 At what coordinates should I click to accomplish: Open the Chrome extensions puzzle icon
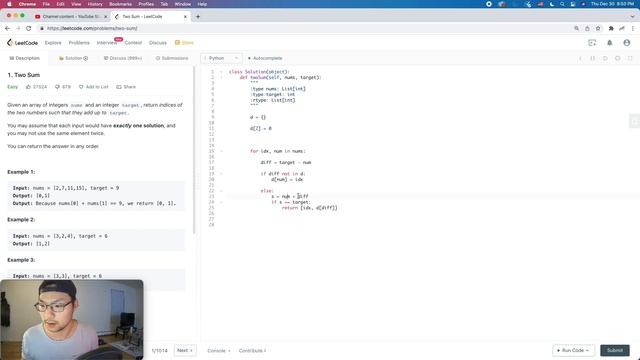tap(611, 28)
